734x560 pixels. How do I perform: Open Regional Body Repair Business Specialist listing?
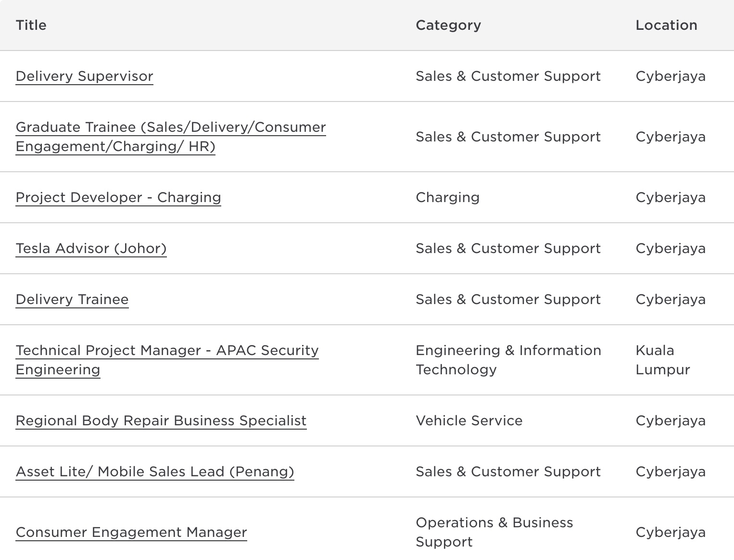pyautogui.click(x=161, y=420)
